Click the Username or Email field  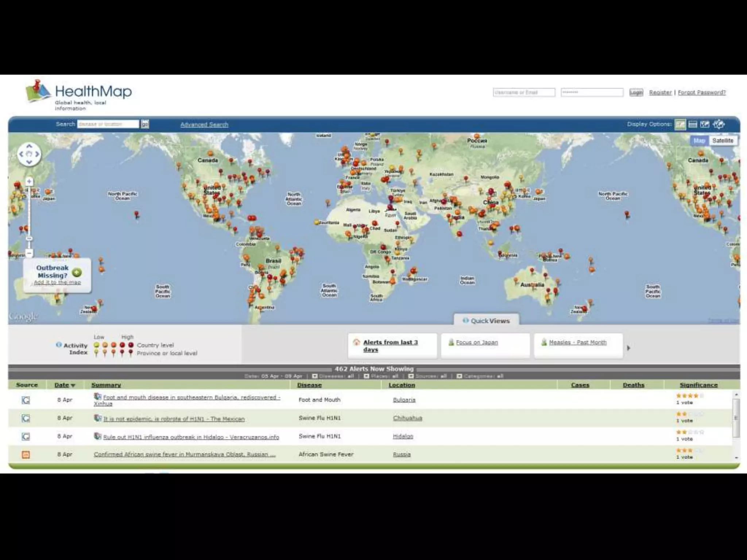coord(523,92)
